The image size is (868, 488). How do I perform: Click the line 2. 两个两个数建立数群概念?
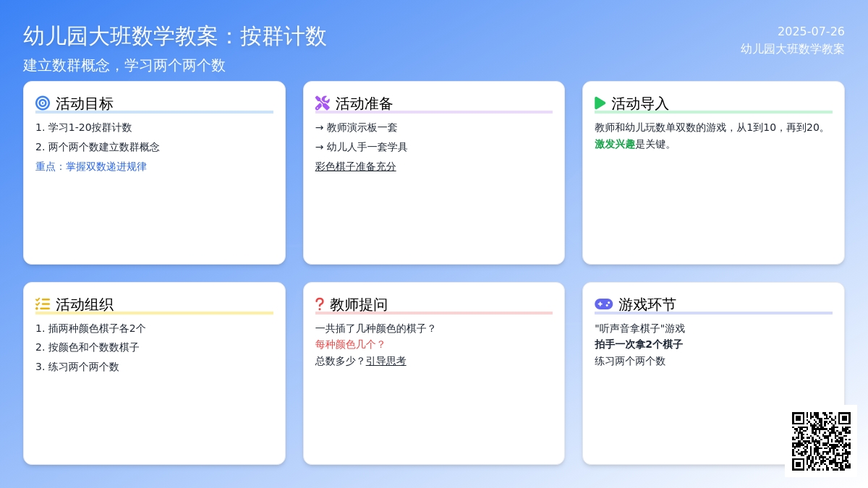[98, 147]
